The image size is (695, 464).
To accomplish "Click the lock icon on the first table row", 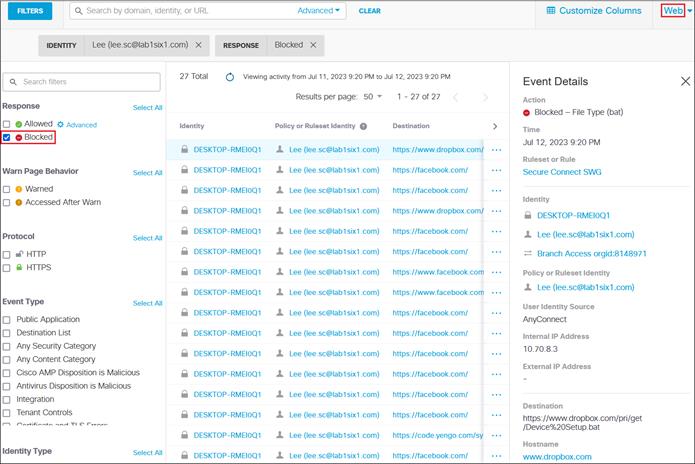I will 184,149.
